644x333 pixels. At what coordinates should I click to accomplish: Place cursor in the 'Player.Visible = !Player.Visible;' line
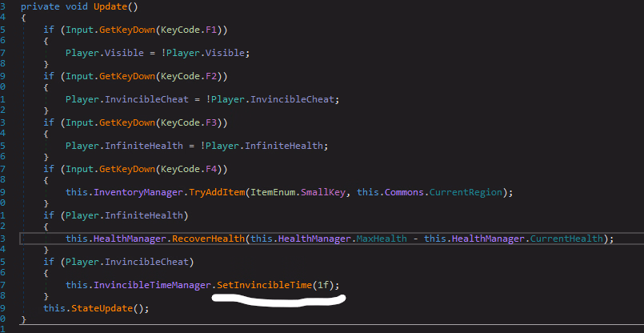coord(158,53)
